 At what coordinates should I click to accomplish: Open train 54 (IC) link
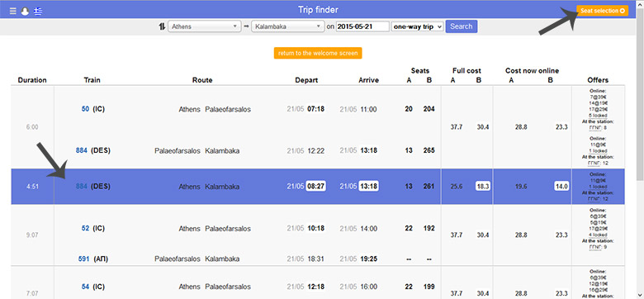point(85,287)
